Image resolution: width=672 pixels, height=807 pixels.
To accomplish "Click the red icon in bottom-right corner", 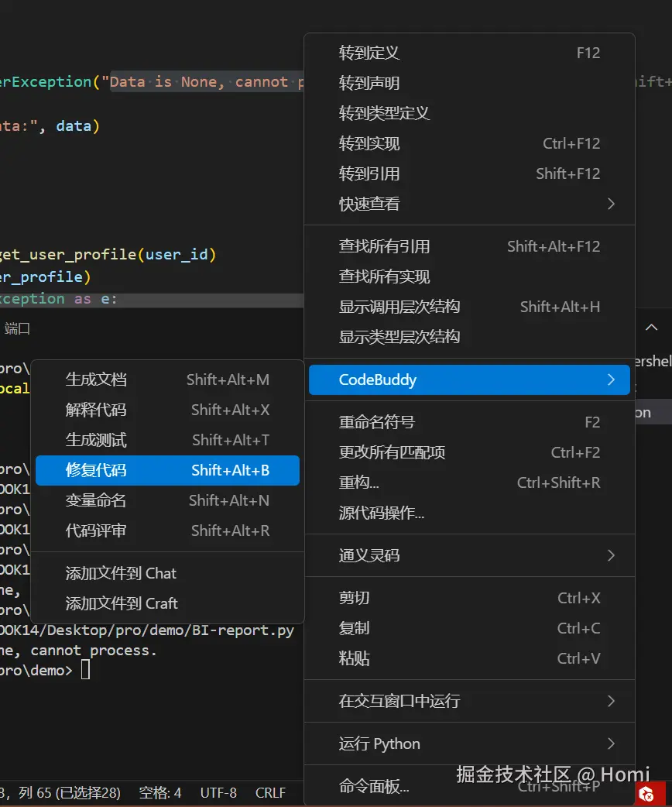I will coord(645,793).
